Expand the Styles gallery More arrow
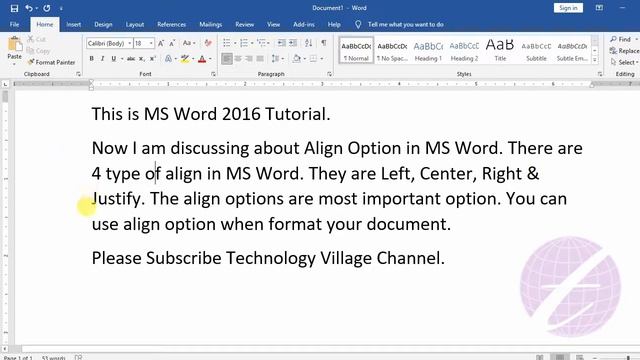Viewport: 640px width, 360px height. [595, 60]
